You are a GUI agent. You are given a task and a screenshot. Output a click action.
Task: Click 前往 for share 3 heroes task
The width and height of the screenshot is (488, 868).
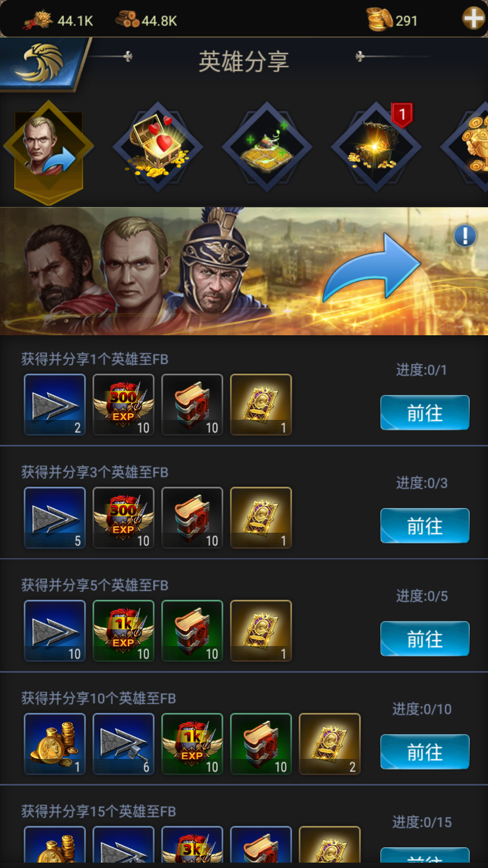point(425,526)
